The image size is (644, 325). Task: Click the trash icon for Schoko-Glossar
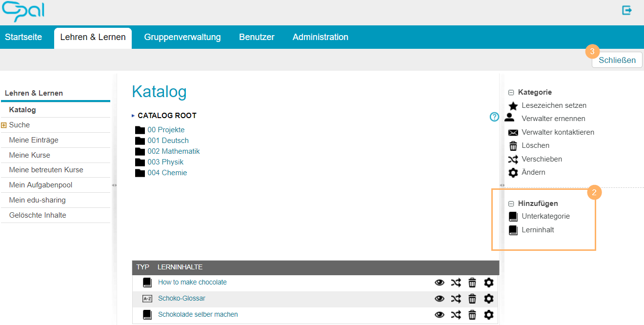tap(472, 299)
